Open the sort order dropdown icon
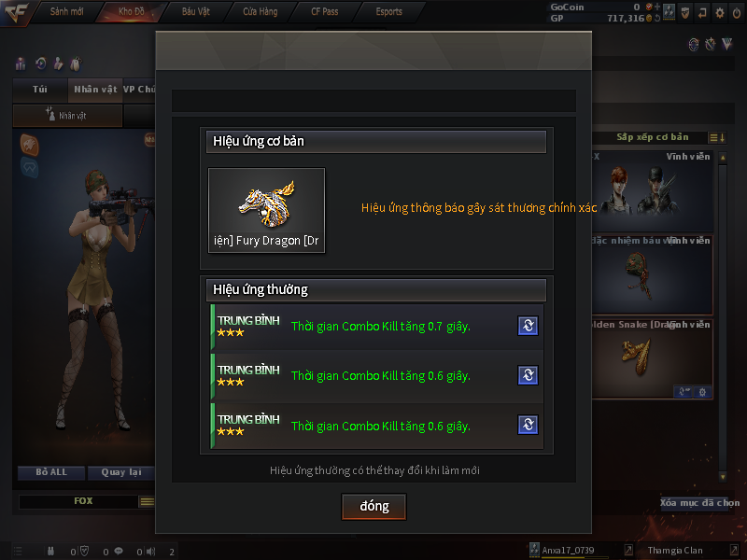 click(717, 137)
